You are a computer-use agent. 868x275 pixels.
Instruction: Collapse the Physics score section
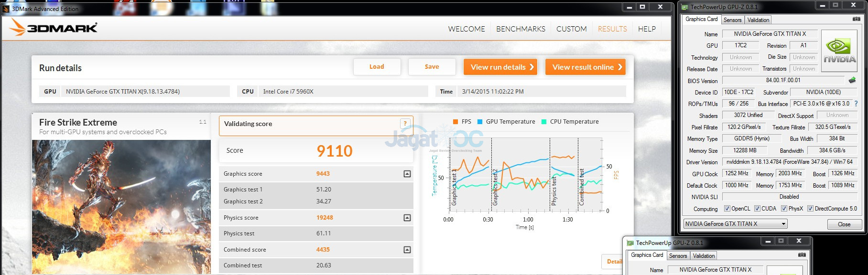(x=407, y=218)
